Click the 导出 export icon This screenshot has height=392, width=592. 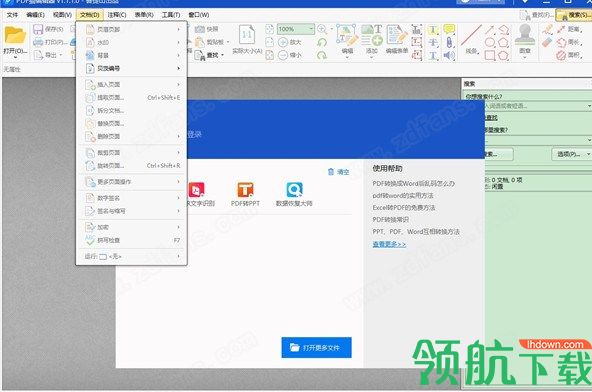[x=38, y=55]
